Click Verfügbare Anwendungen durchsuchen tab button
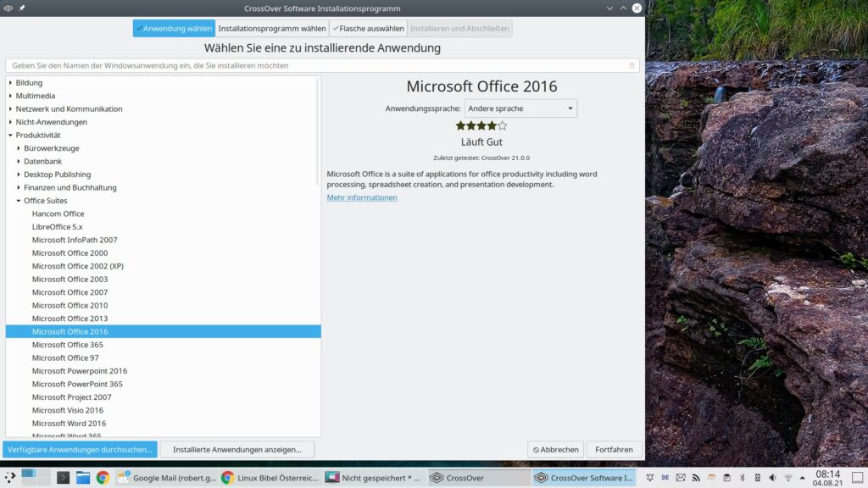868x488 pixels. 80,450
